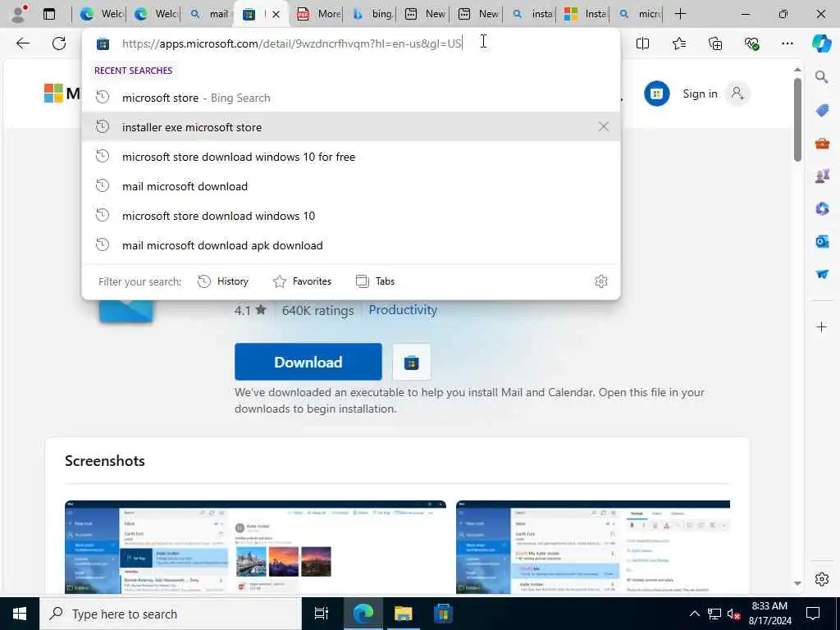Open the Productivity category link

pyautogui.click(x=402, y=309)
